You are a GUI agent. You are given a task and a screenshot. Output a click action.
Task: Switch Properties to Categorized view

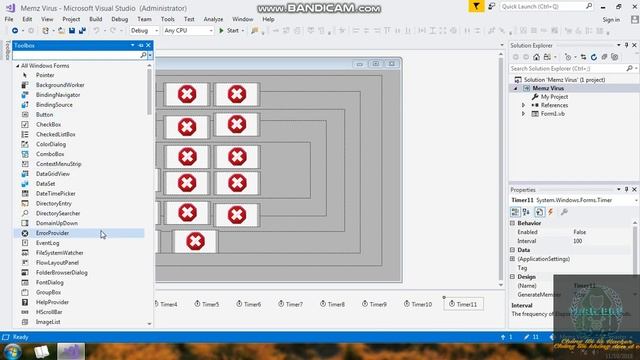tap(515, 212)
